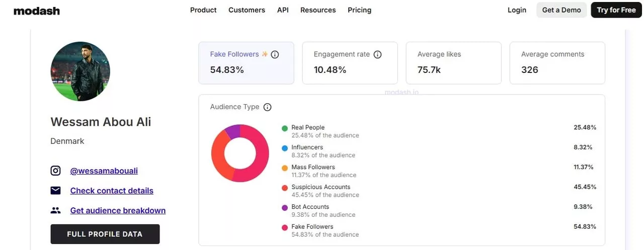Click the people audience icon
This screenshot has width=644, height=250.
(55, 211)
